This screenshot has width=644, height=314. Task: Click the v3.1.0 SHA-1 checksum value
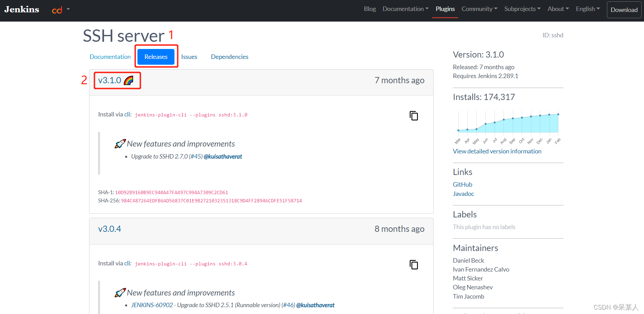(171, 192)
